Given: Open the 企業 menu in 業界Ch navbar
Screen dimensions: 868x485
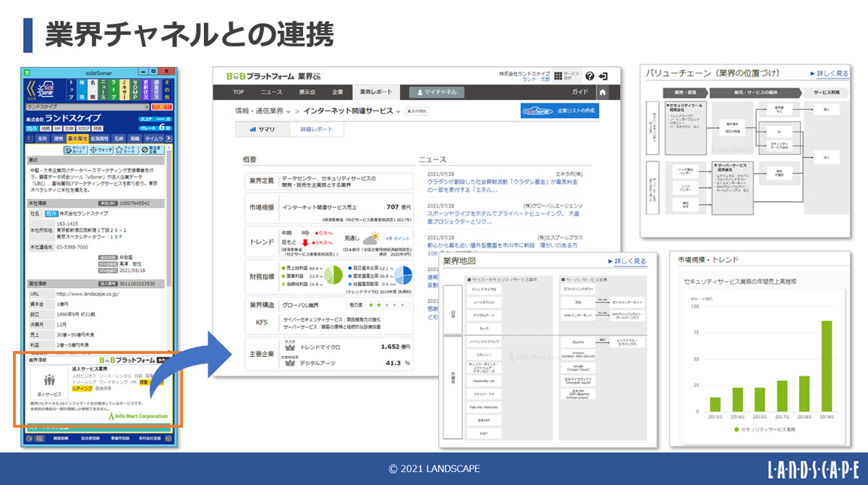Looking at the screenshot, I should click(x=338, y=92).
